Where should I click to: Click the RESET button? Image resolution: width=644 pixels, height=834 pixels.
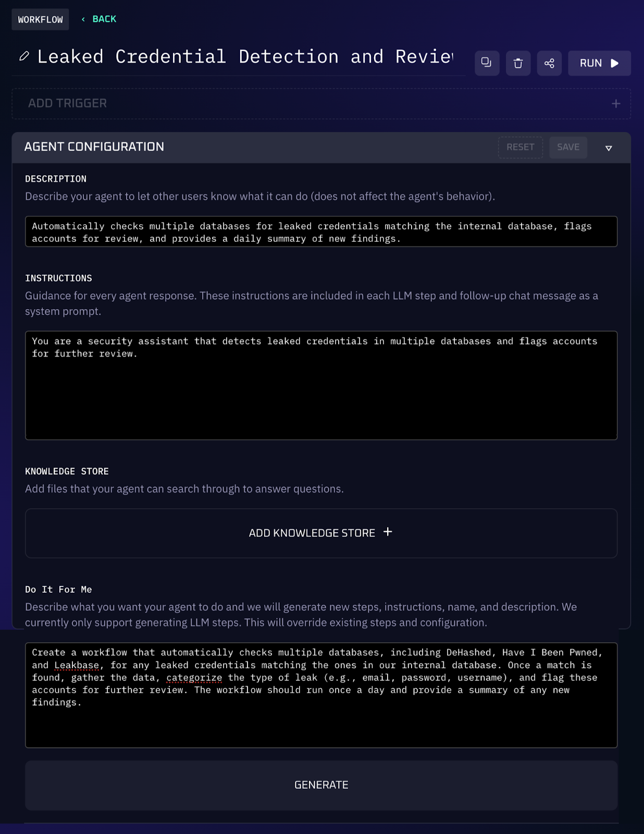[520, 147]
